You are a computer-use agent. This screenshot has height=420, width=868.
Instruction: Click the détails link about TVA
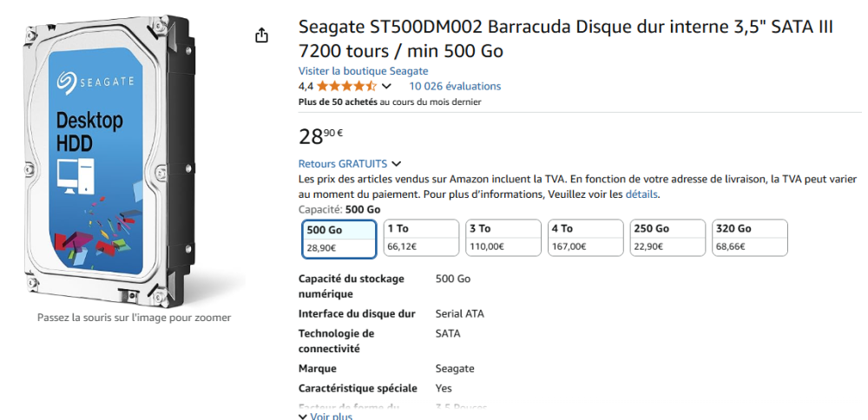point(641,194)
